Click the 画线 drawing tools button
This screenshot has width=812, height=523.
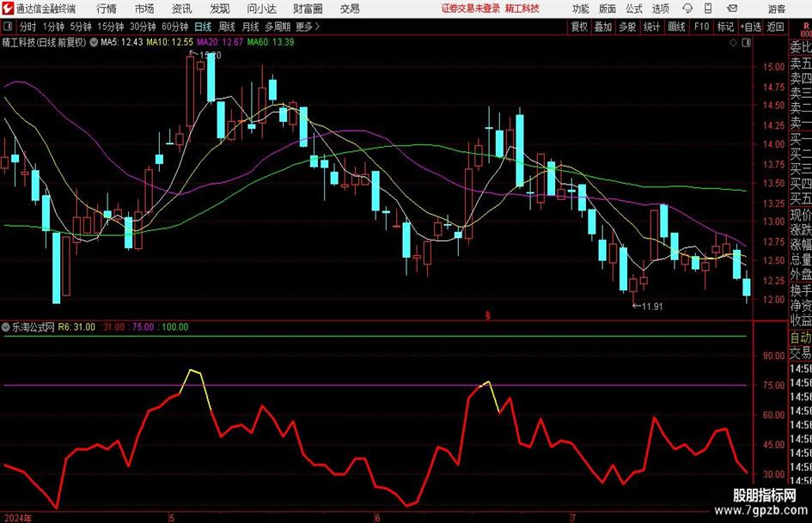point(676,27)
